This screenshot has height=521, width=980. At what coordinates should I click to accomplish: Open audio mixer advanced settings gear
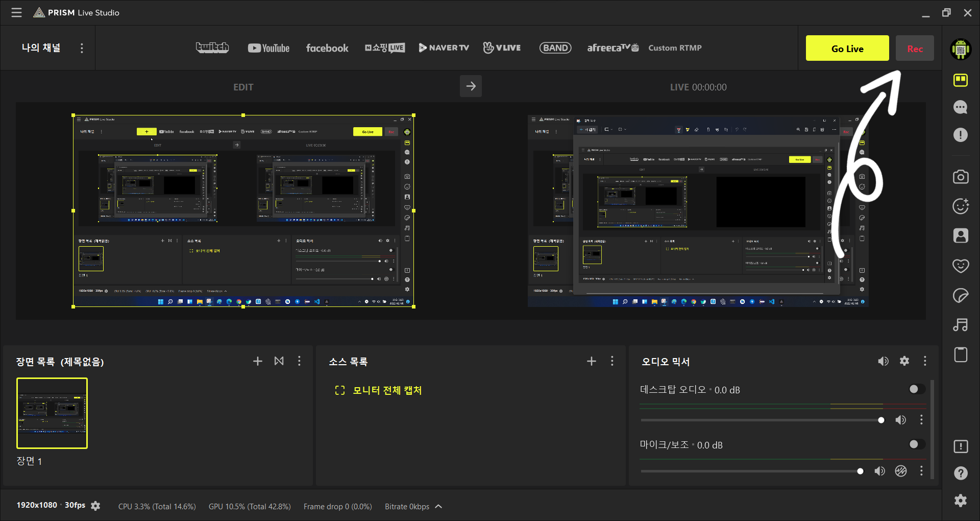tap(904, 361)
